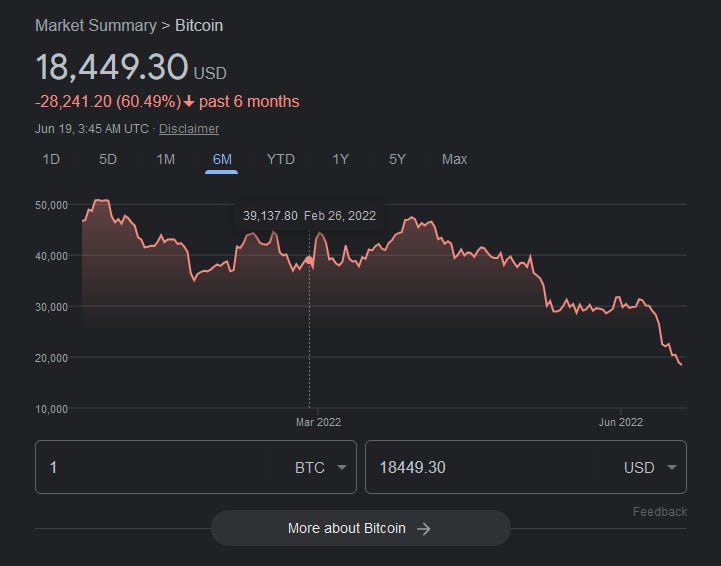
Task: Click the Feb 26, 2022 chart data point
Action: click(x=309, y=261)
